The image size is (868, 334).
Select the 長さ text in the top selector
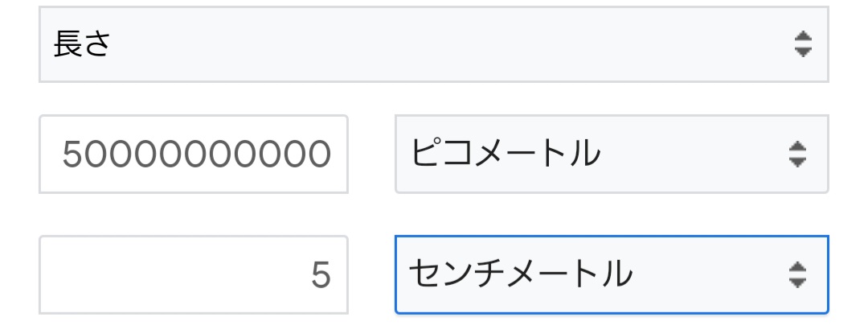(x=81, y=44)
